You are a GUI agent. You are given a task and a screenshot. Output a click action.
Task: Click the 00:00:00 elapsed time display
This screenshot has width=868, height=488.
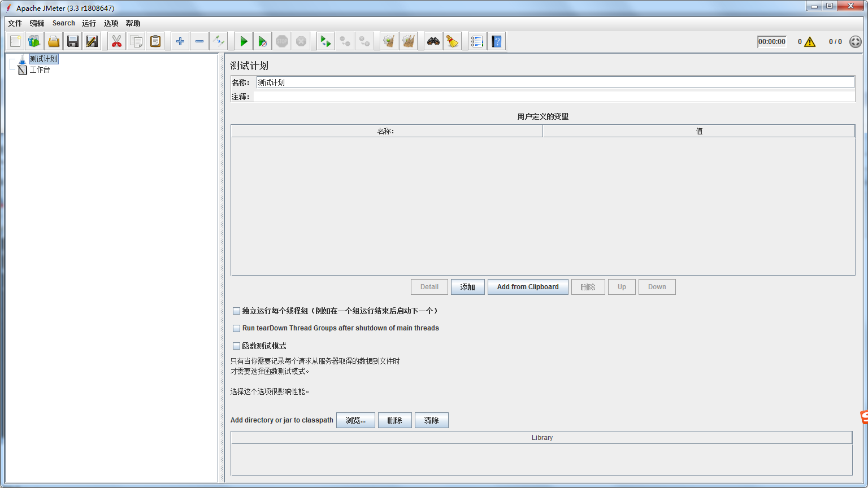click(x=772, y=42)
